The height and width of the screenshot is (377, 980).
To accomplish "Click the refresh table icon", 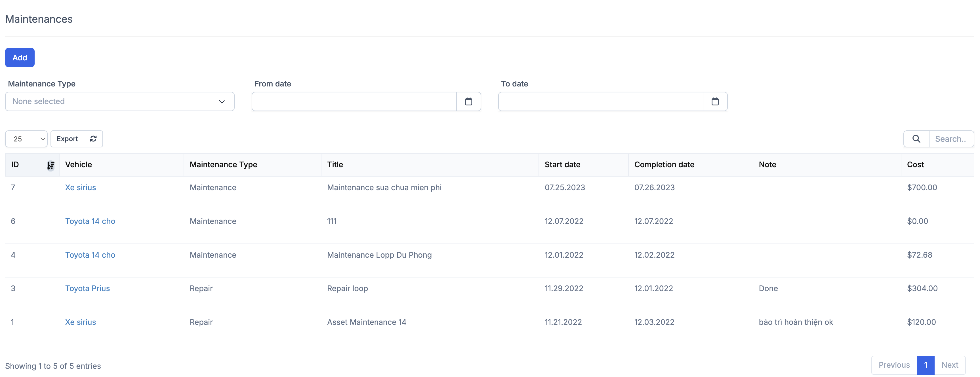I will point(93,139).
